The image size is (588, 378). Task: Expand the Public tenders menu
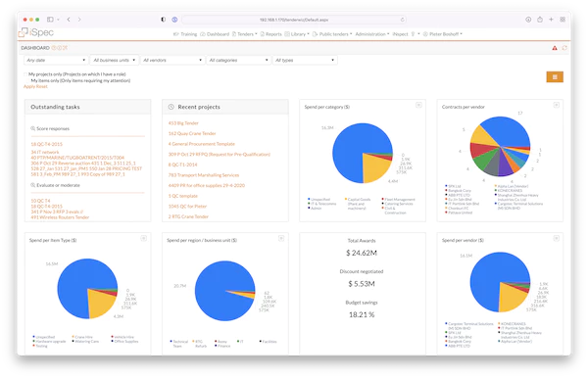(x=332, y=34)
